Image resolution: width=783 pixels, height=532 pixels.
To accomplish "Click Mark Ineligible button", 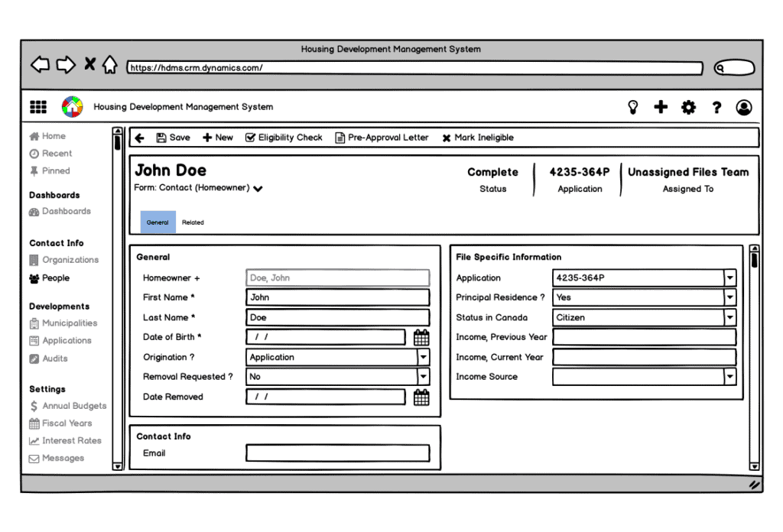I will point(478,138).
